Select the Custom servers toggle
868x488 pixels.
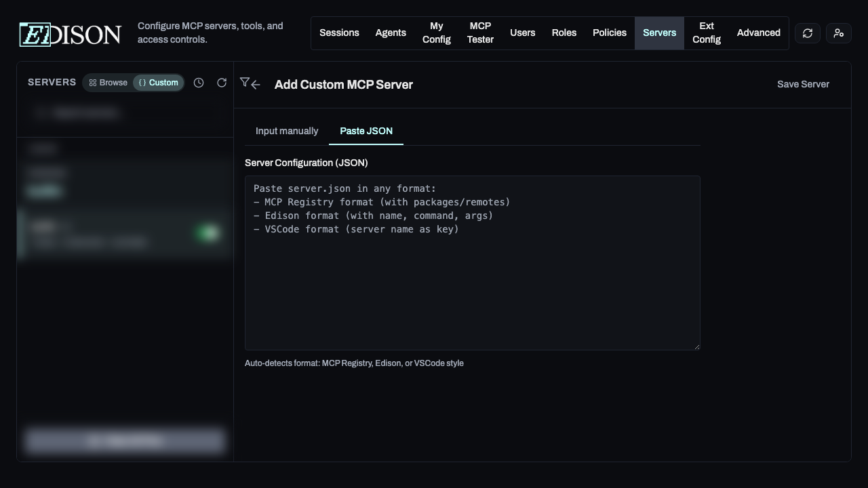[x=158, y=82]
